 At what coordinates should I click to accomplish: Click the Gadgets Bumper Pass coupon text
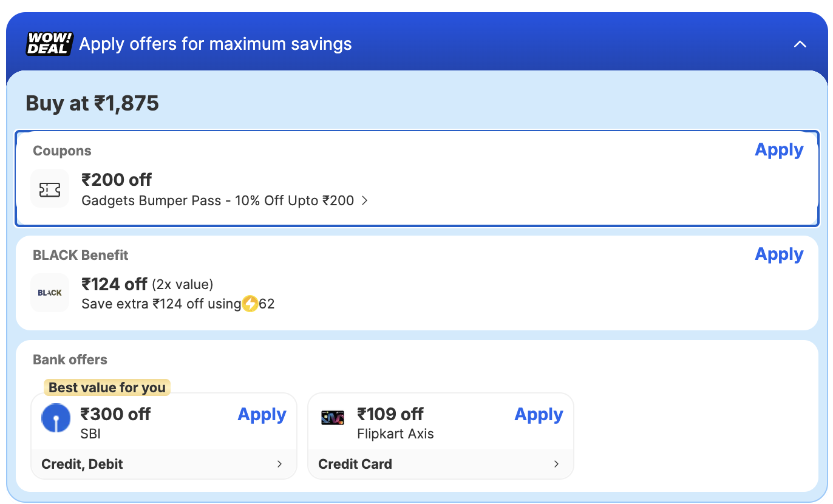[217, 200]
